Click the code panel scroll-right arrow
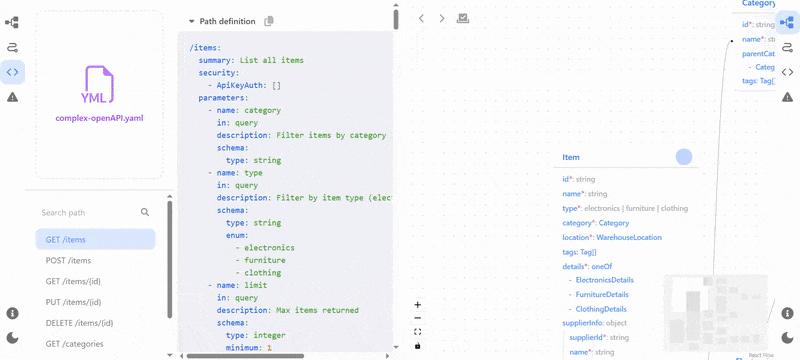800x360 pixels. pyautogui.click(x=388, y=356)
